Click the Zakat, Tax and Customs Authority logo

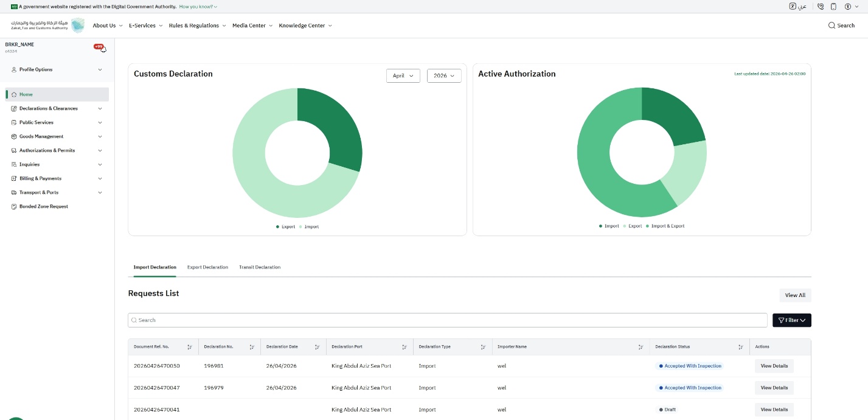(47, 26)
